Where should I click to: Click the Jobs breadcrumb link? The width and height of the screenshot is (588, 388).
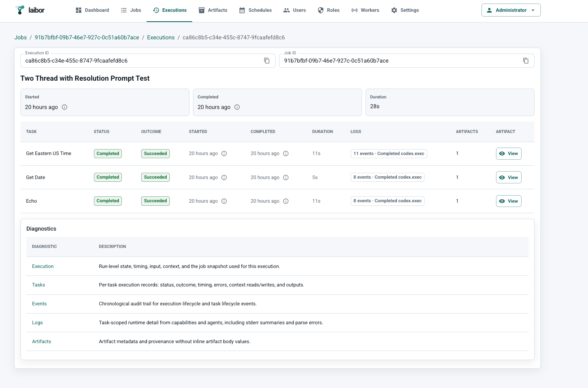point(20,37)
